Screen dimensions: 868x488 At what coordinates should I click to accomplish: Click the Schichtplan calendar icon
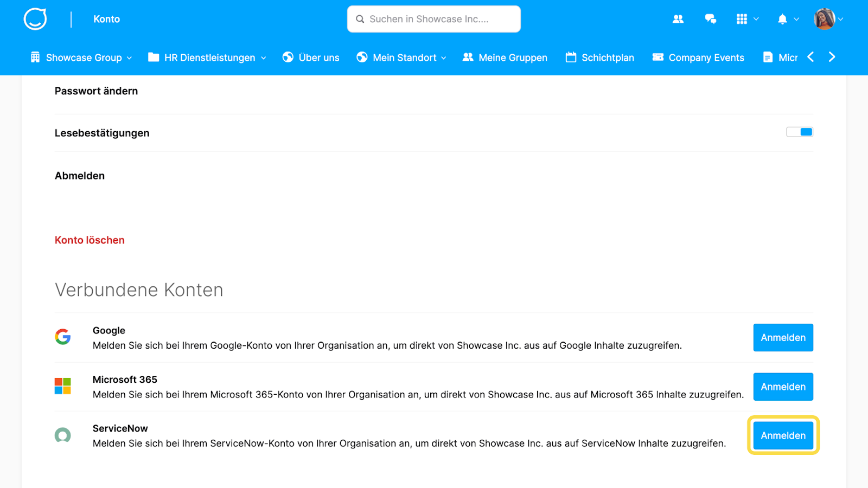point(571,57)
